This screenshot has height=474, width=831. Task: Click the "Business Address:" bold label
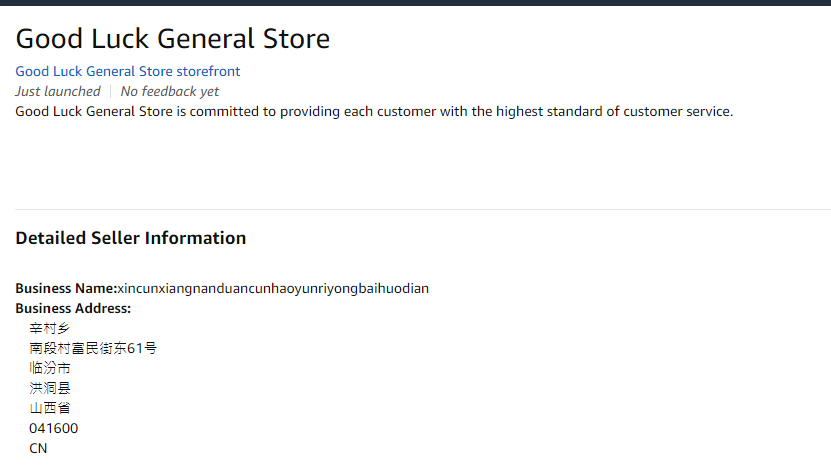(x=73, y=308)
